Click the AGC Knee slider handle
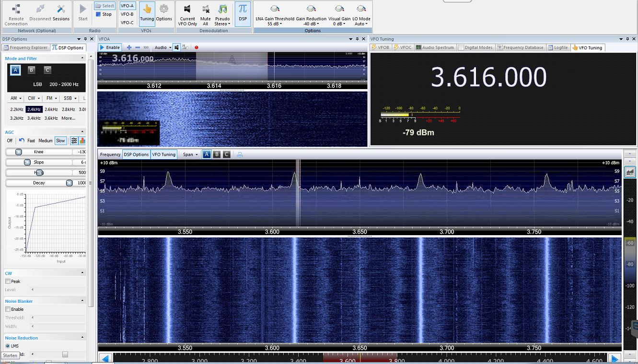The image size is (638, 364). click(x=18, y=152)
